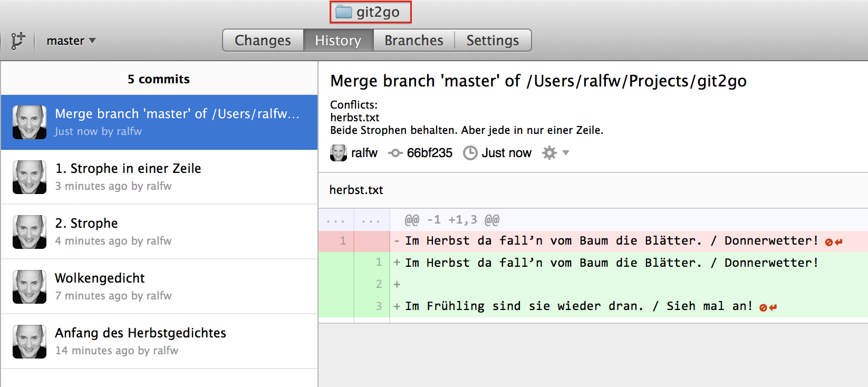Click avatar of the selected merge commit
The height and width of the screenshot is (387, 868).
point(30,122)
